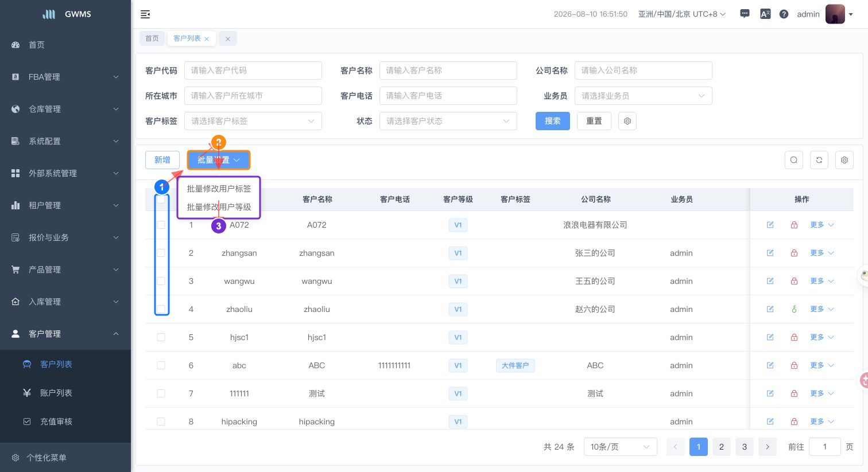Open 充值审核 in sidebar
The image size is (868, 472).
click(x=65, y=422)
